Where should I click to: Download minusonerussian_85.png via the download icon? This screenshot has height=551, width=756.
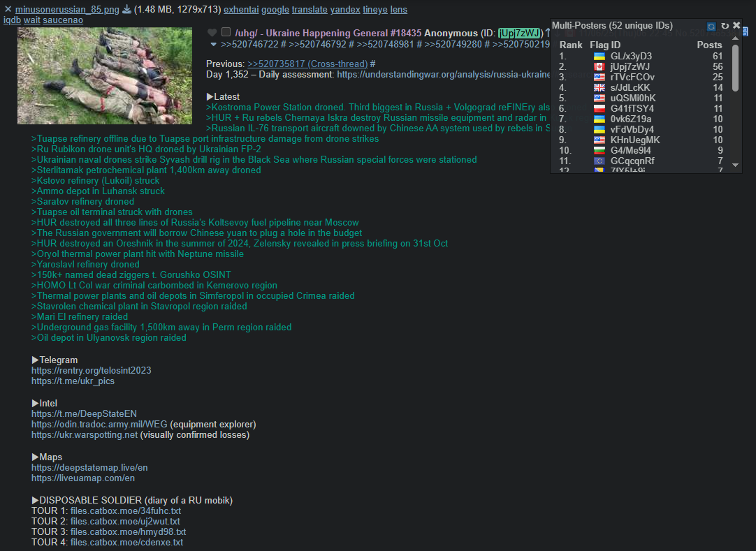coord(126,9)
